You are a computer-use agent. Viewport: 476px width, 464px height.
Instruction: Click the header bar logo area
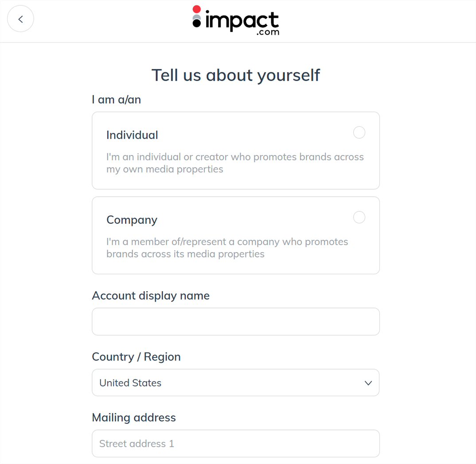[x=236, y=20]
